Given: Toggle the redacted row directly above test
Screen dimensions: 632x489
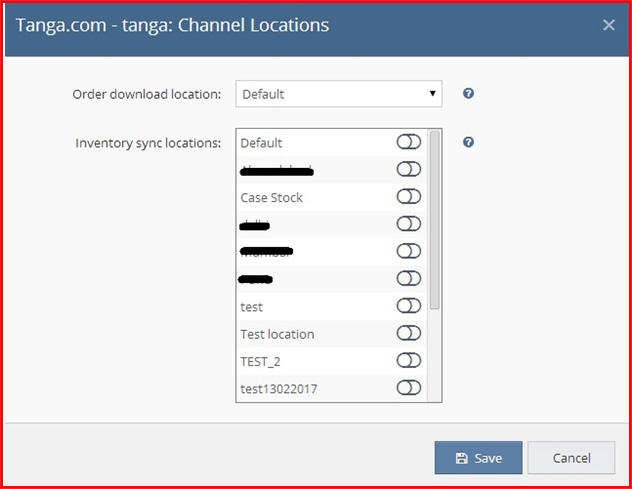Looking at the screenshot, I should [x=409, y=279].
